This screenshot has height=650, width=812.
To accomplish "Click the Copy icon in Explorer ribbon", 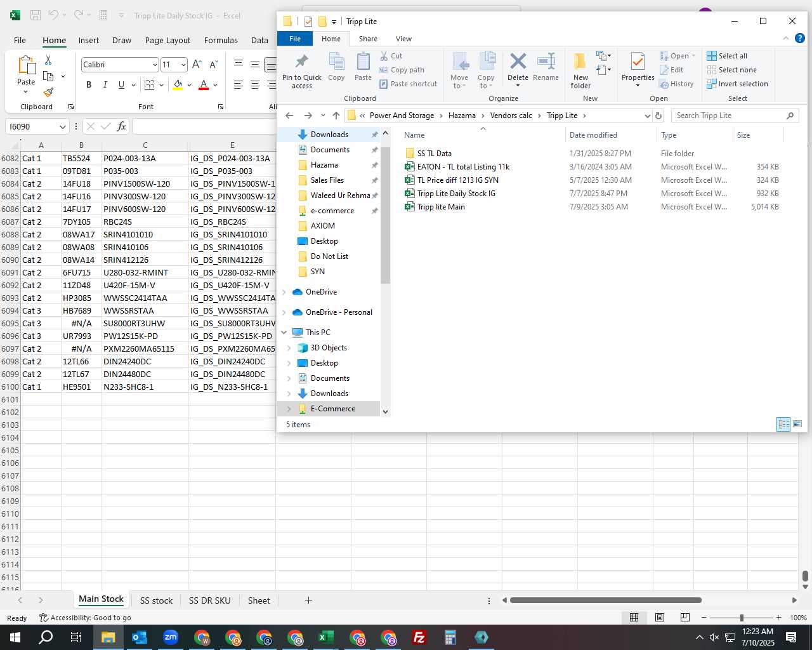I will point(336,67).
